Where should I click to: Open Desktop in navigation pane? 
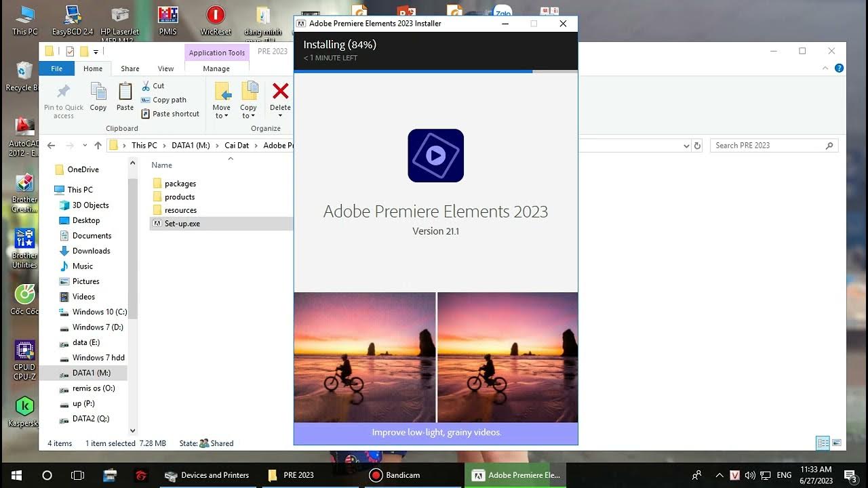pos(86,220)
